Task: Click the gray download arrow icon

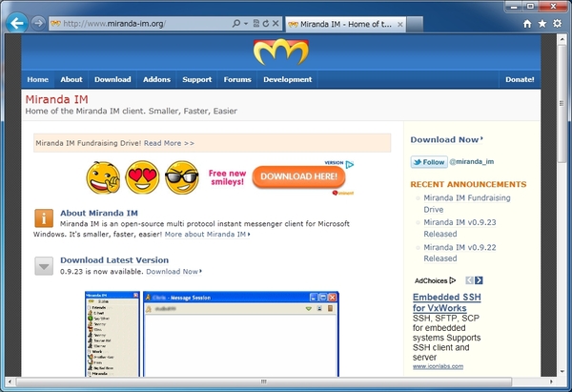Action: pyautogui.click(x=44, y=266)
